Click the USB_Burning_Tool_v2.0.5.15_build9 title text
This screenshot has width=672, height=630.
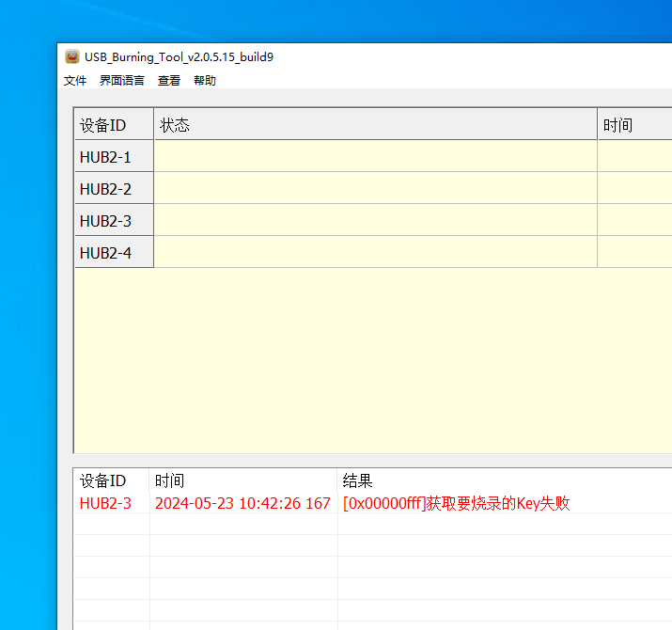(179, 57)
